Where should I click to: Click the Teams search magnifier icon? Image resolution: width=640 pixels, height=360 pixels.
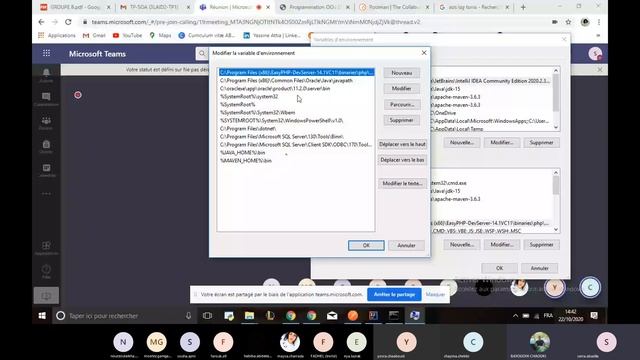[202, 53]
